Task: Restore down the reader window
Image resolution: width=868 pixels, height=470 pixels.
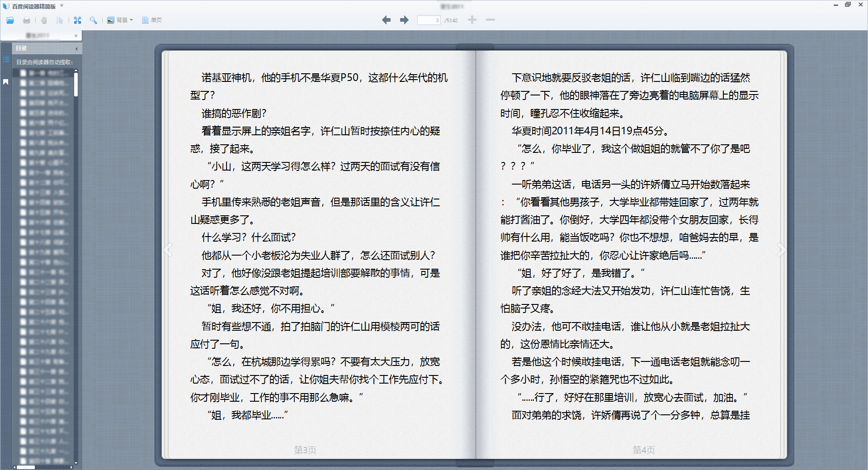Action: 848,5
